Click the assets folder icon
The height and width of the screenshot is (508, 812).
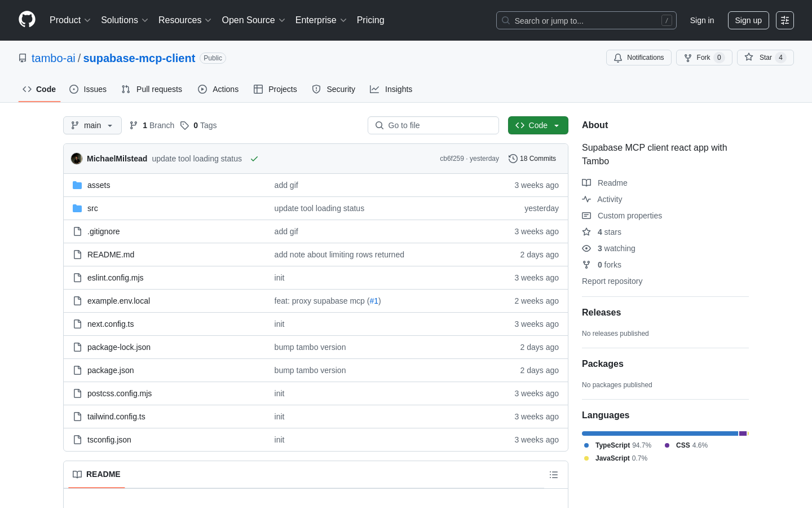pos(77,185)
